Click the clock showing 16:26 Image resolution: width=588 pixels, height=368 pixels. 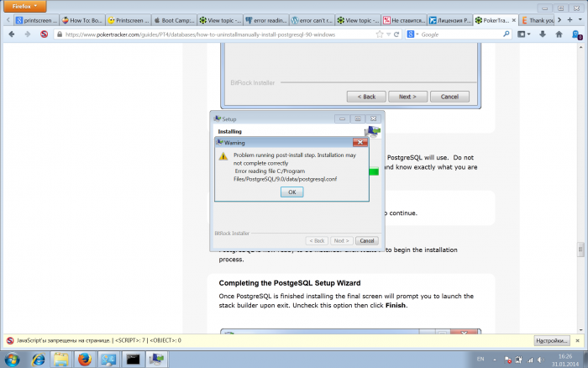565,356
